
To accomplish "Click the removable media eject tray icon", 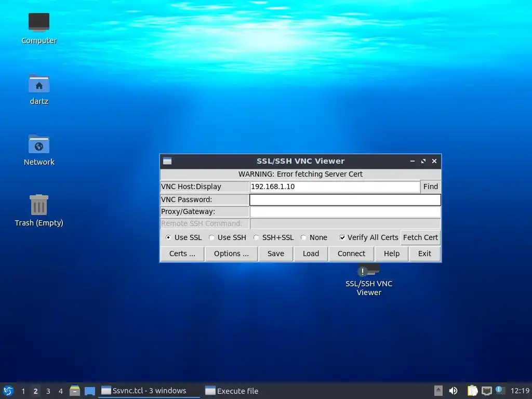I will pyautogui.click(x=438, y=391).
